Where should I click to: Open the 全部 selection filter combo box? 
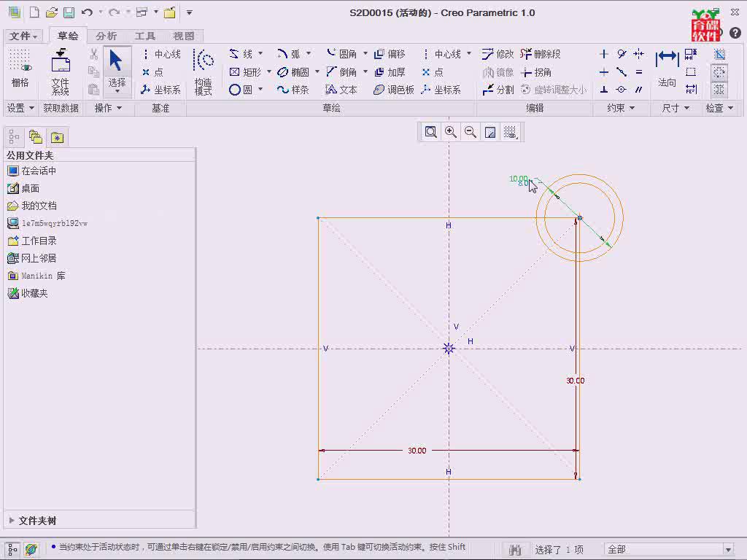[x=668, y=550]
